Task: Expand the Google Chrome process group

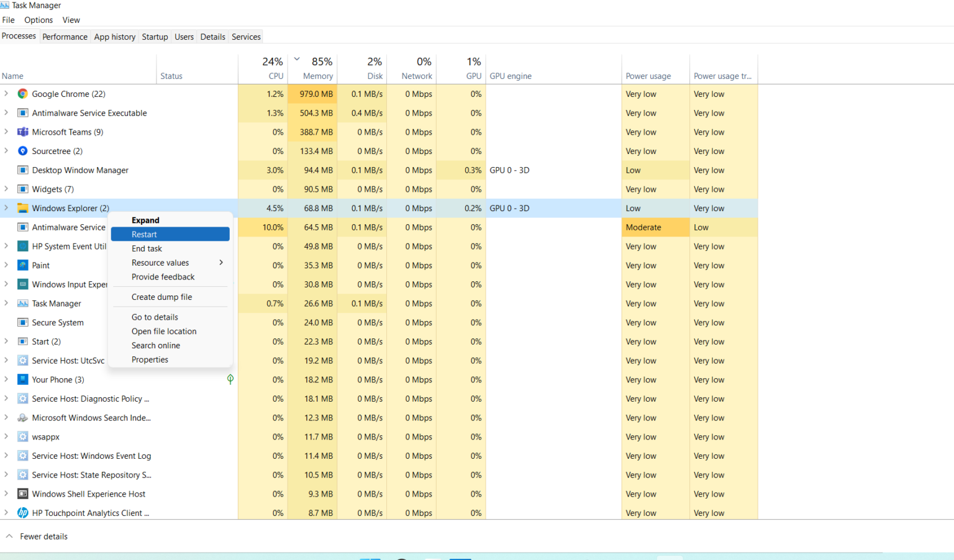Action: click(x=6, y=94)
